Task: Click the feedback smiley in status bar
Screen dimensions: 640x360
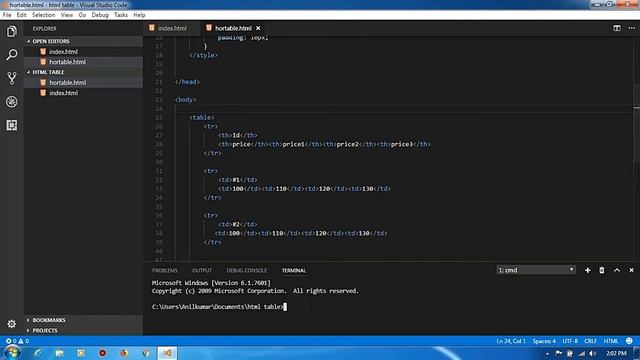Action: tap(629, 341)
